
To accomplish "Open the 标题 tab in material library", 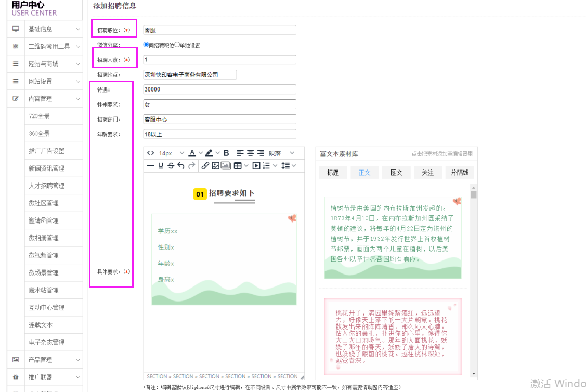I will pyautogui.click(x=333, y=173).
